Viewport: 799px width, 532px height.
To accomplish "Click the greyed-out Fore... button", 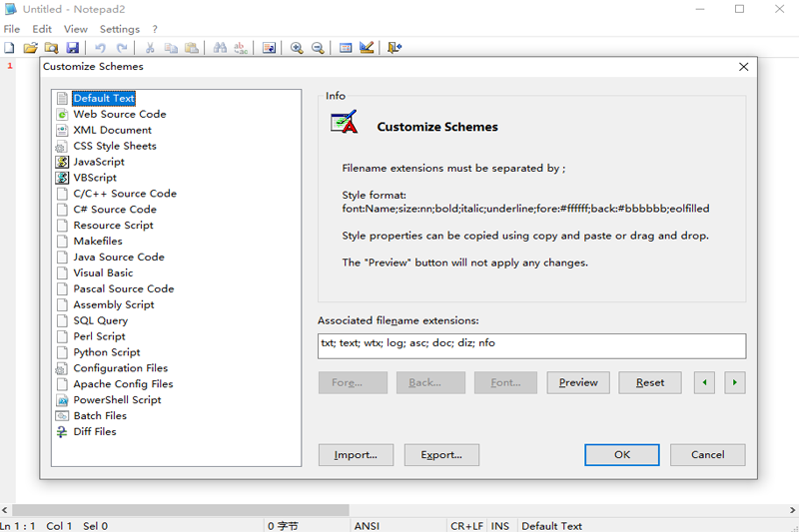I will [354, 382].
